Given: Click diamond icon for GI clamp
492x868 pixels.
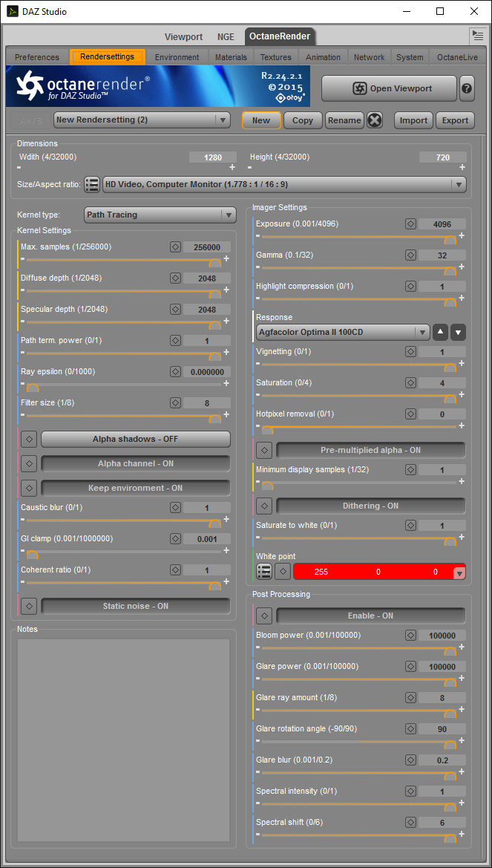Looking at the screenshot, I should 175,538.
